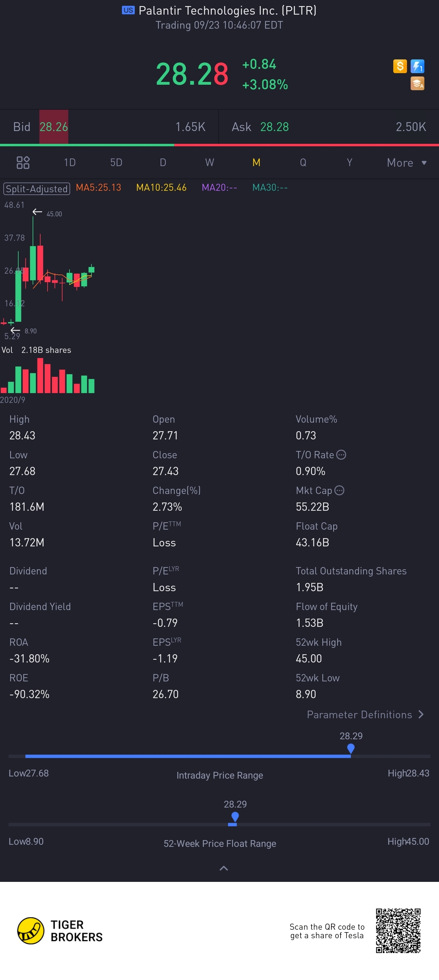The width and height of the screenshot is (439, 980).
Task: Tap the T/O Rate info icon
Action: pyautogui.click(x=341, y=455)
